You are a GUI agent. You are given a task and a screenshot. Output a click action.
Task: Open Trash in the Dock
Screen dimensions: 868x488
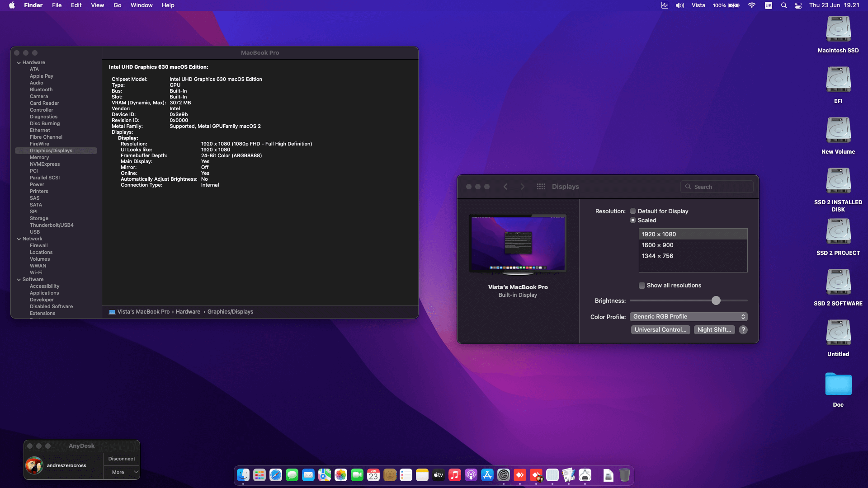pyautogui.click(x=625, y=475)
